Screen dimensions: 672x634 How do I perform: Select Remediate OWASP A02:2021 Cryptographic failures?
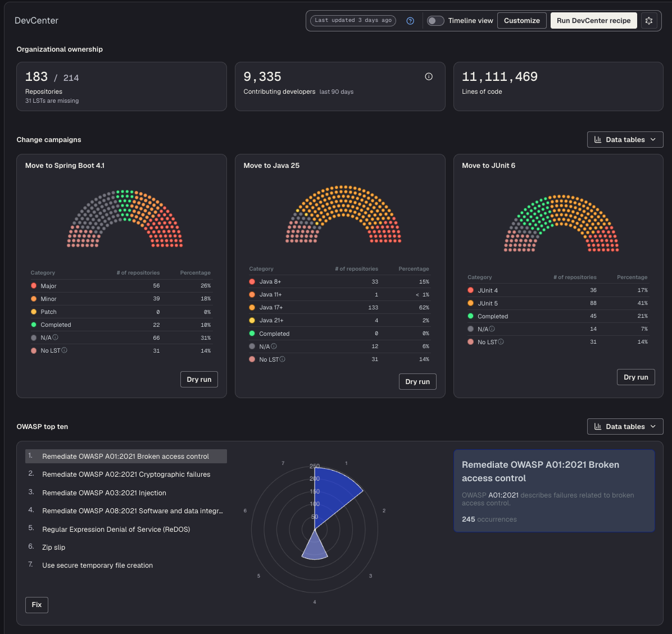pos(126,474)
